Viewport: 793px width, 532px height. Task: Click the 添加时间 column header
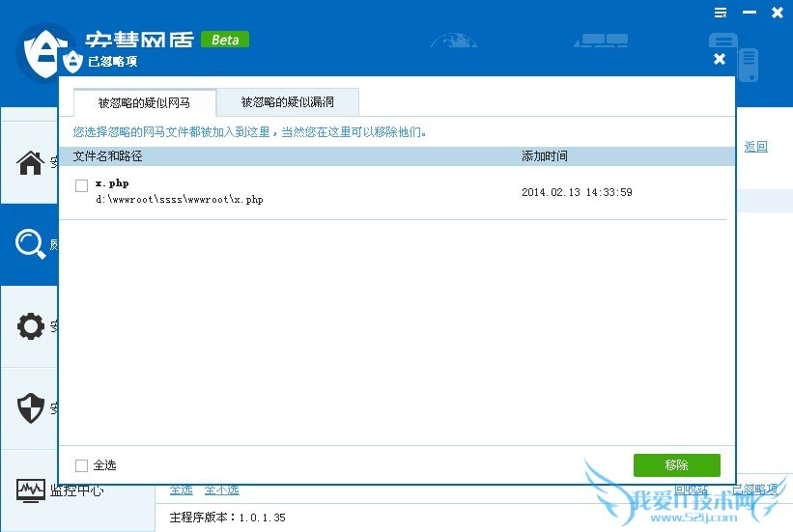(545, 156)
